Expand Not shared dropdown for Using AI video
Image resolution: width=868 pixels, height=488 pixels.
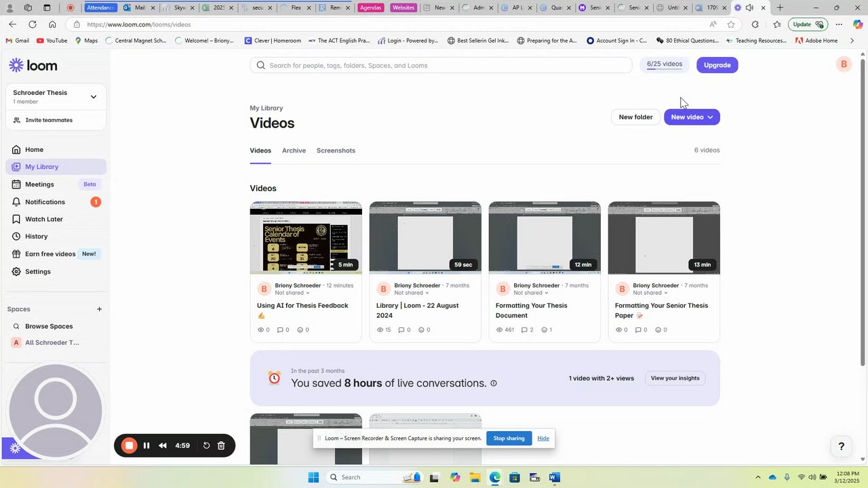(292, 293)
